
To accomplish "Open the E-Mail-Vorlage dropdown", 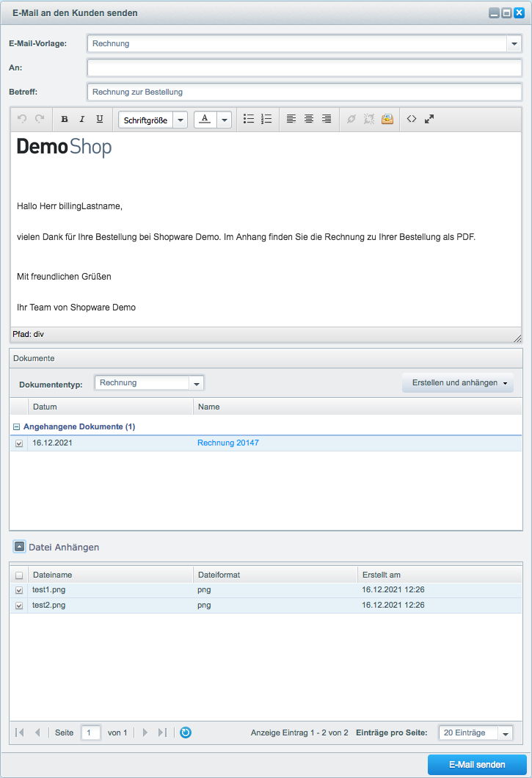I will point(513,44).
